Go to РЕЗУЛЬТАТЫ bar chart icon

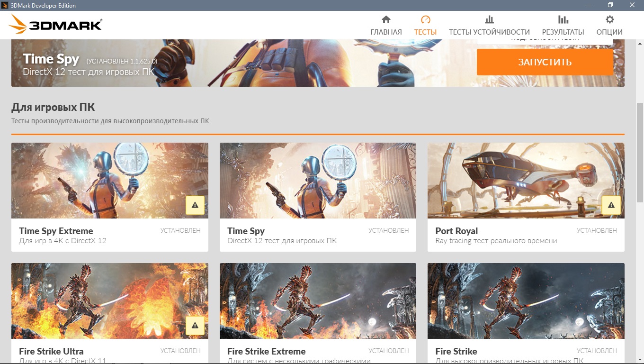563,20
